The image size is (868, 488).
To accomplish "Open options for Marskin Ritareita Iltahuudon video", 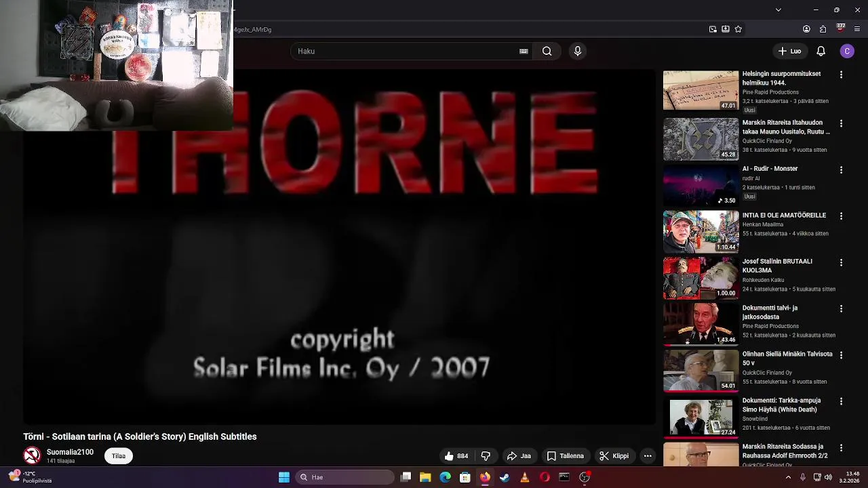I will tap(841, 123).
